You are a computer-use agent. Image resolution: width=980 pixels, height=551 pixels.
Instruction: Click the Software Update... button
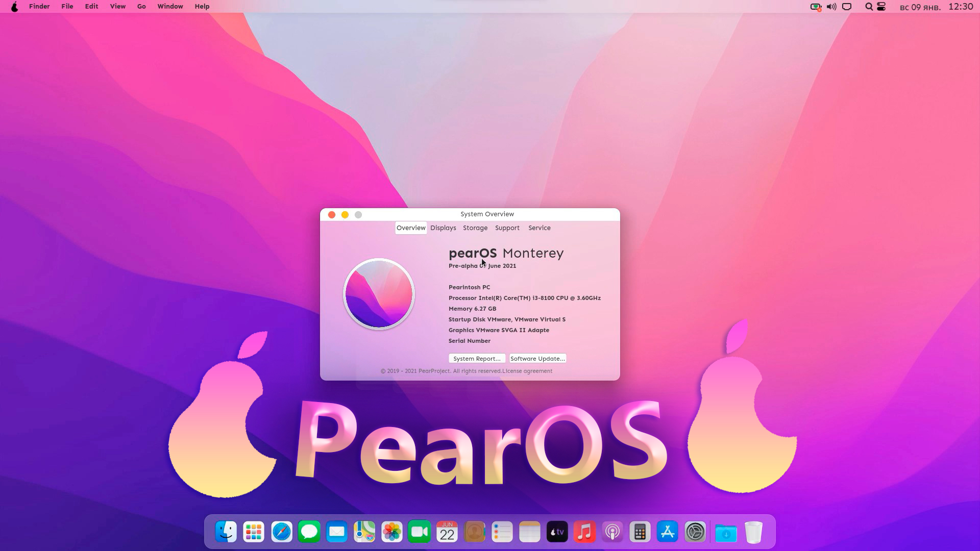pos(537,359)
